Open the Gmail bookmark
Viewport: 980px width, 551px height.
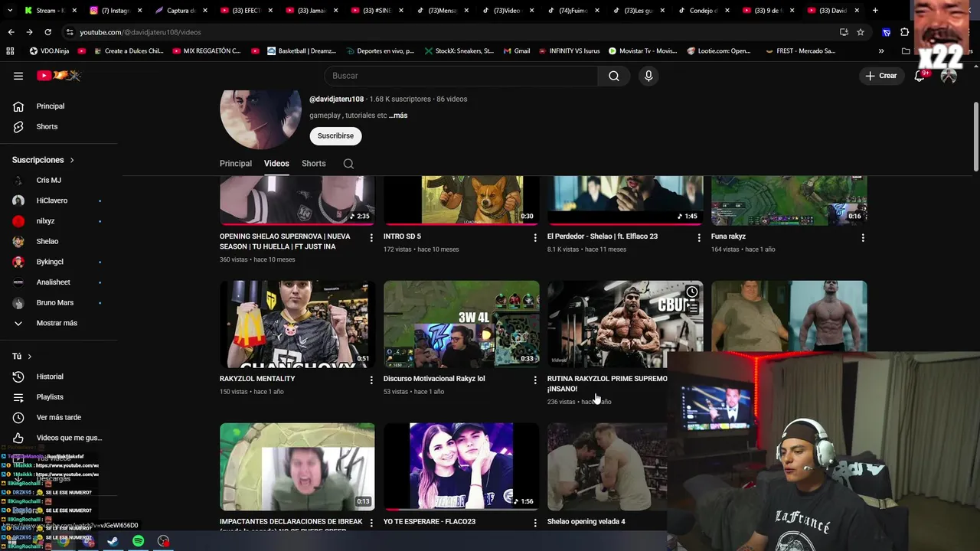(517, 51)
